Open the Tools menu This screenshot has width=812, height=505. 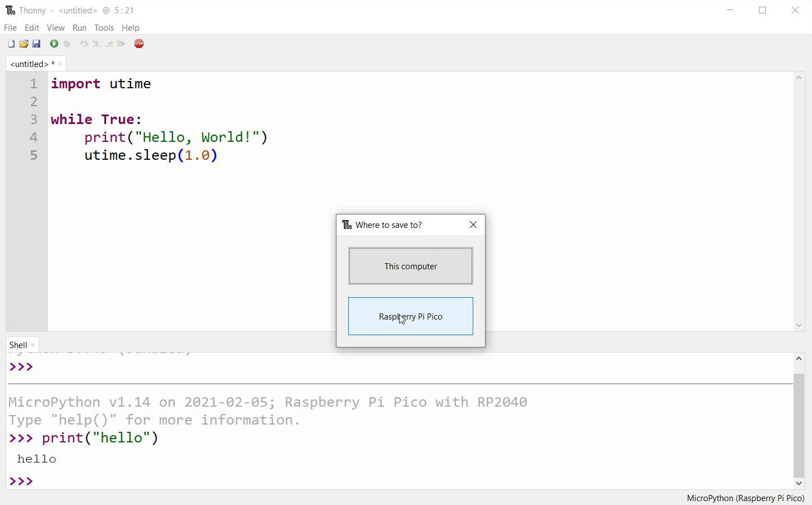coord(104,27)
